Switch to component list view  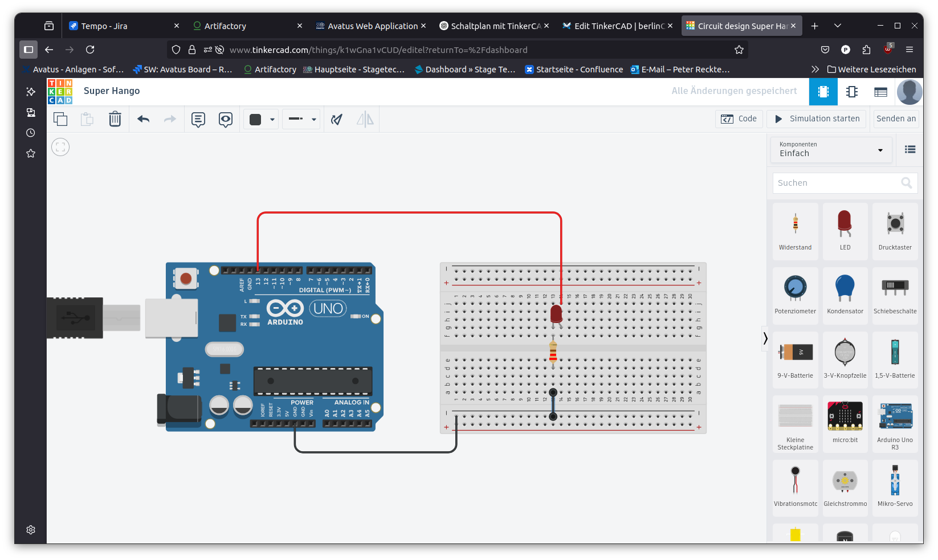pyautogui.click(x=880, y=92)
